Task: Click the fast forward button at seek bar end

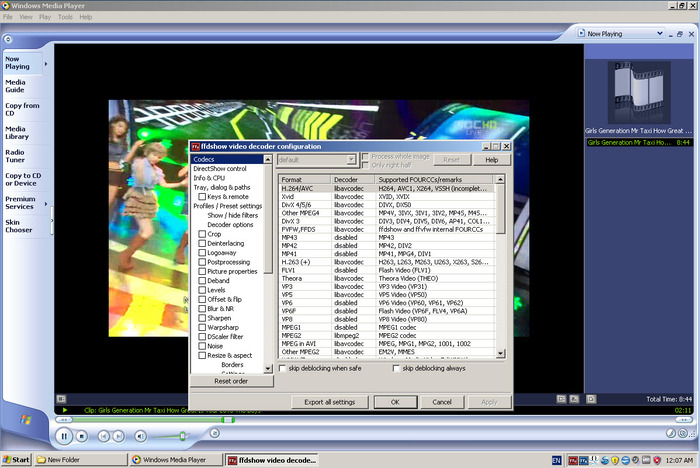Action: click(x=683, y=420)
